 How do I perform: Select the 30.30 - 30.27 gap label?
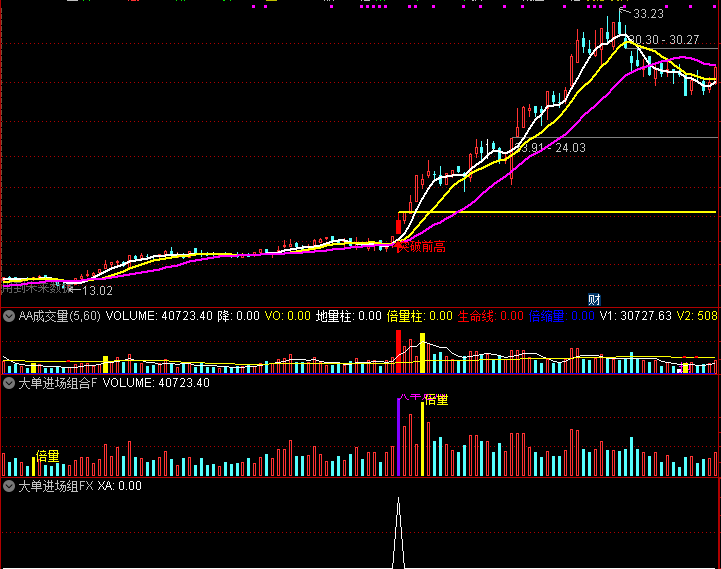coord(663,40)
